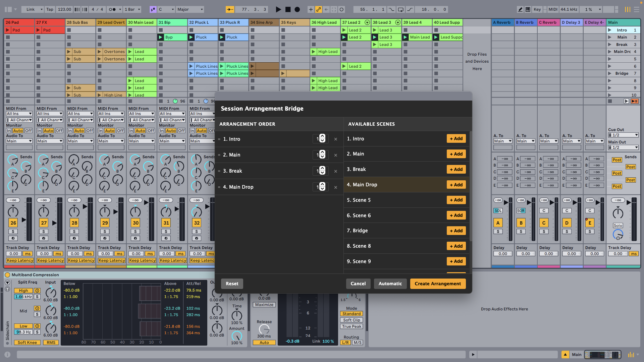Toggle the Follow playback arrow icon
This screenshot has width=644, height=362.
point(230,9)
